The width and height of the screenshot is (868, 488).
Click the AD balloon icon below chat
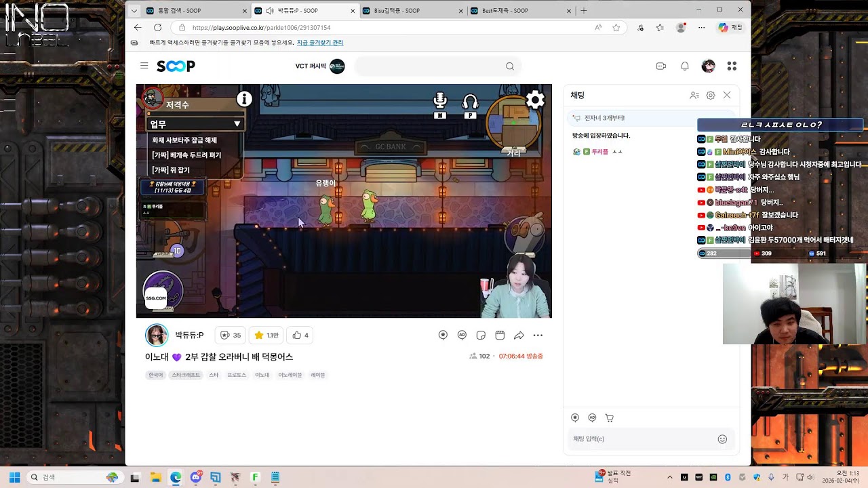point(592,418)
